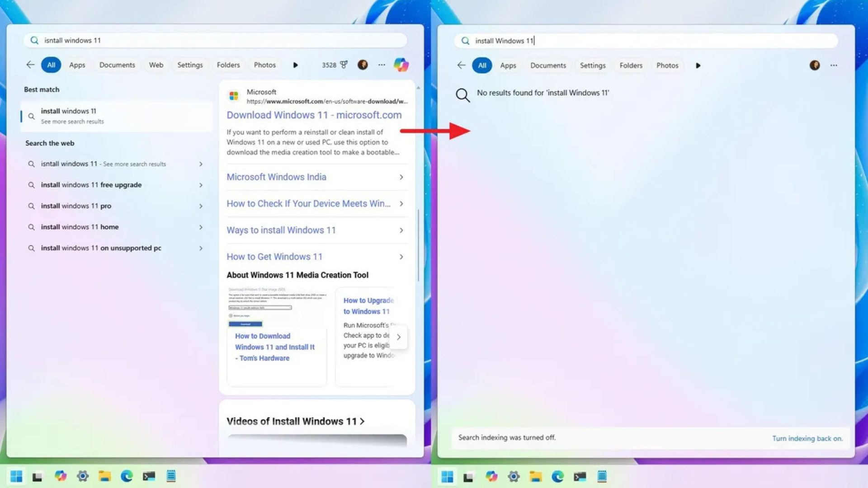Open 'Download Windows 11 - microsoft.com' link

click(x=314, y=115)
